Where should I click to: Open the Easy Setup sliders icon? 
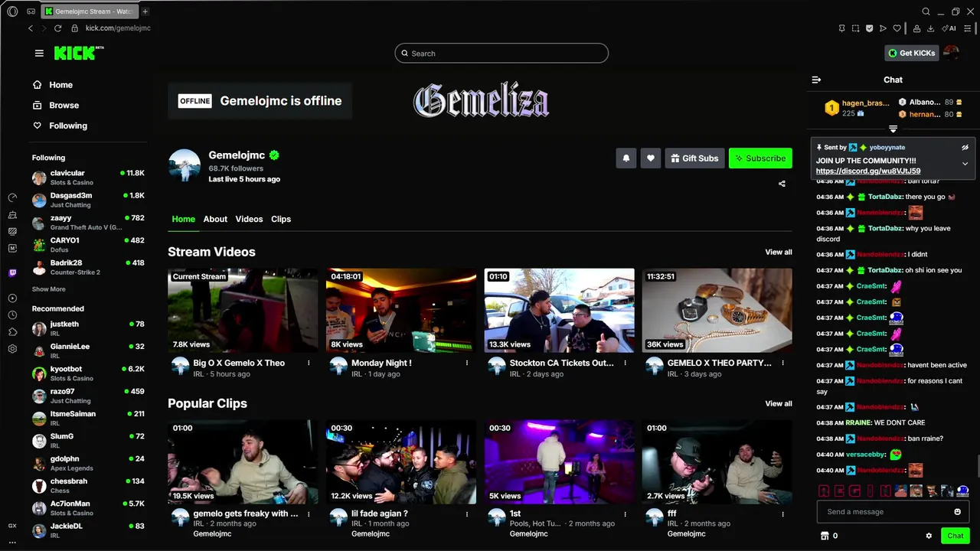point(968,28)
